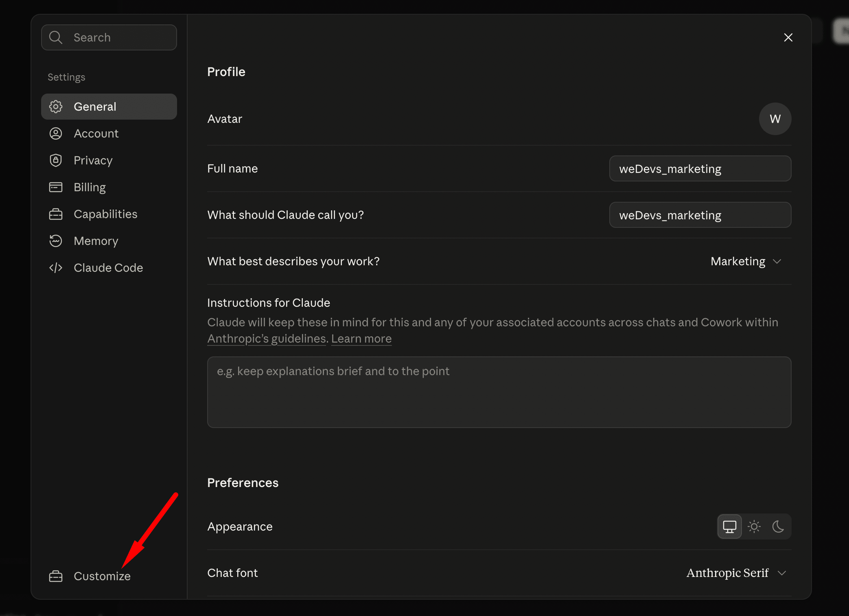Viewport: 849px width, 616px height.
Task: Open the Learn more link
Action: click(x=361, y=339)
